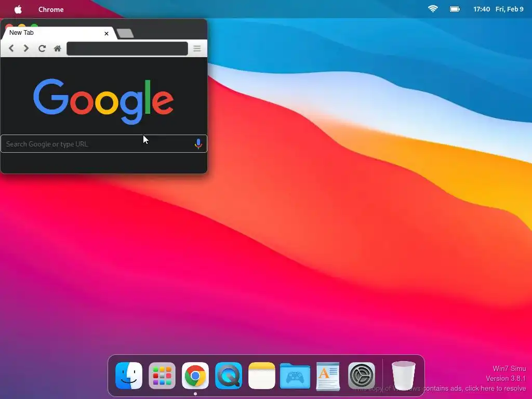Start voice search with the microphone icon
Image resolution: width=532 pixels, height=399 pixels.
198,144
